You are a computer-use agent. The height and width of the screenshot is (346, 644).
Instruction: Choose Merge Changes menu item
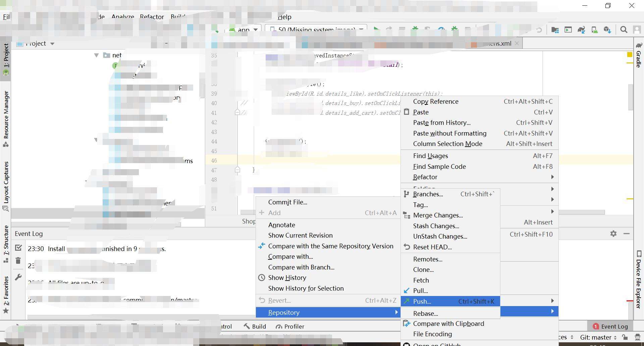(450, 215)
